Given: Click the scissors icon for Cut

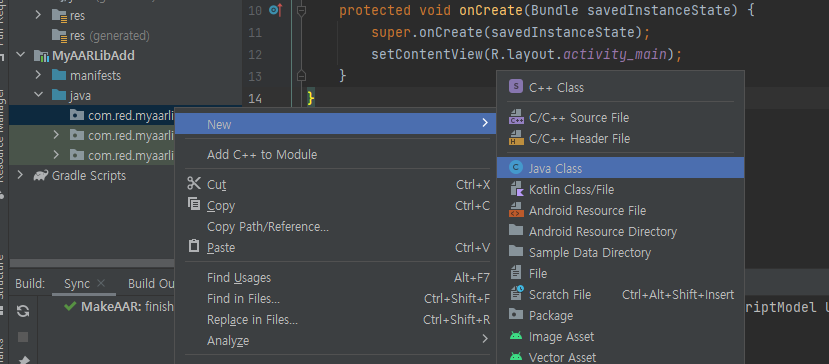Looking at the screenshot, I should [194, 184].
